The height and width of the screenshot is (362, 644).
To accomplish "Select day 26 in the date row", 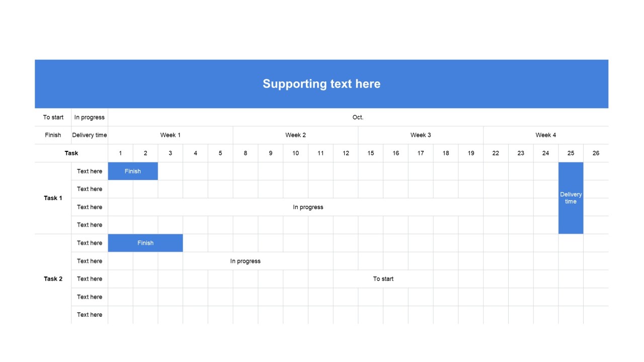I will click(596, 153).
